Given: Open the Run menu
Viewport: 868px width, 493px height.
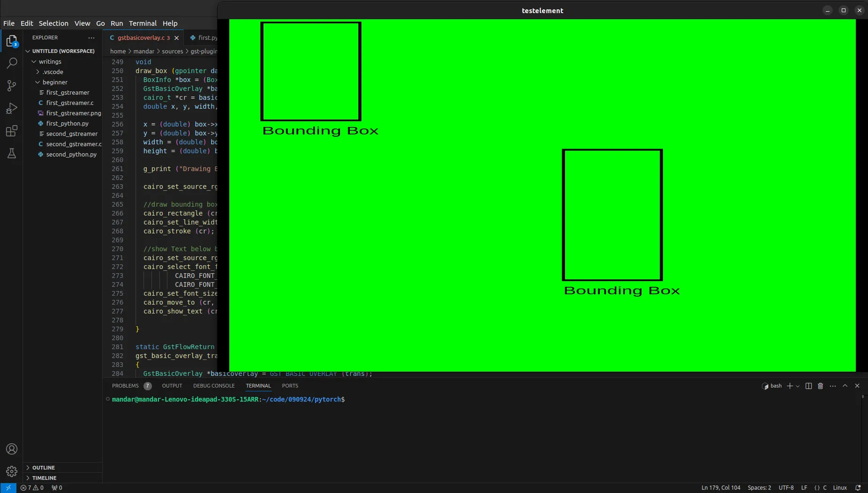Looking at the screenshot, I should [x=117, y=23].
